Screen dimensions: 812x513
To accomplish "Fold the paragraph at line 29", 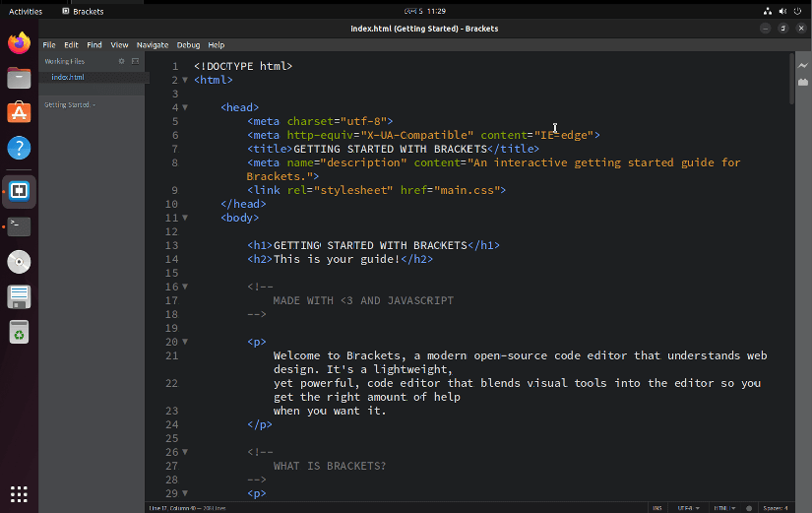I will click(x=185, y=493).
